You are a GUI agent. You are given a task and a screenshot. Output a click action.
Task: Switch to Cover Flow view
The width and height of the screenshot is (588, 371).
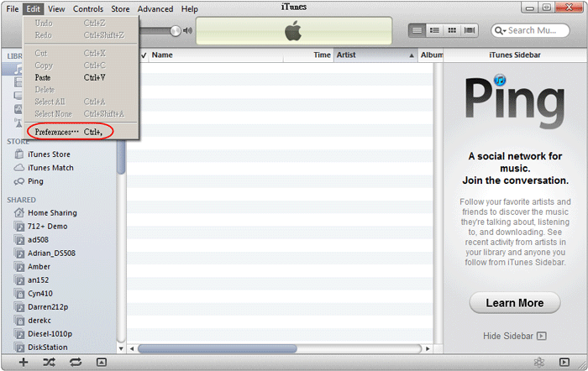point(470,30)
